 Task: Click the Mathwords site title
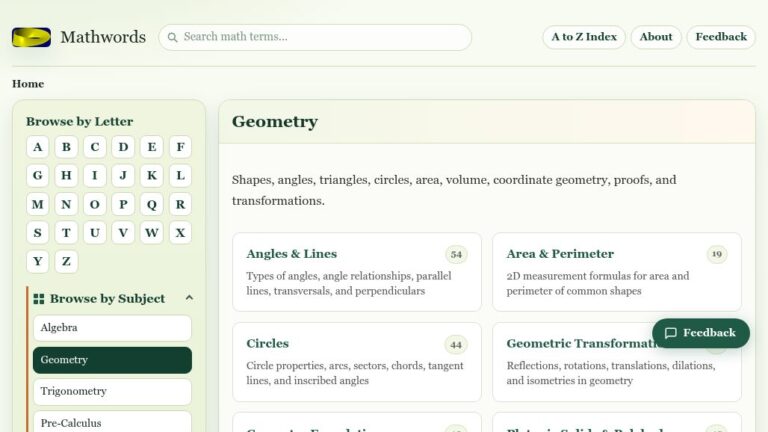click(103, 37)
